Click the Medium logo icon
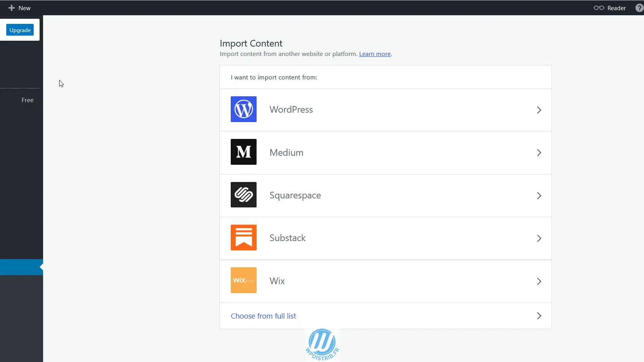The image size is (644, 362). click(x=244, y=152)
